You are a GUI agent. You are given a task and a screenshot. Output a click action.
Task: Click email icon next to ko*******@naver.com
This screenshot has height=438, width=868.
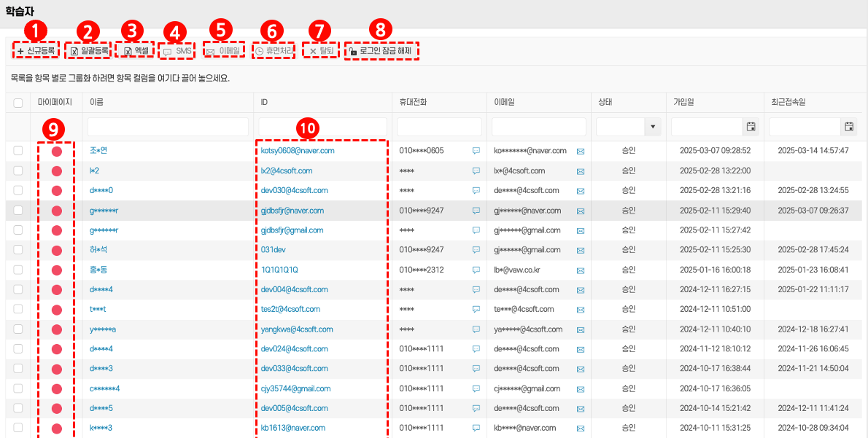point(581,151)
